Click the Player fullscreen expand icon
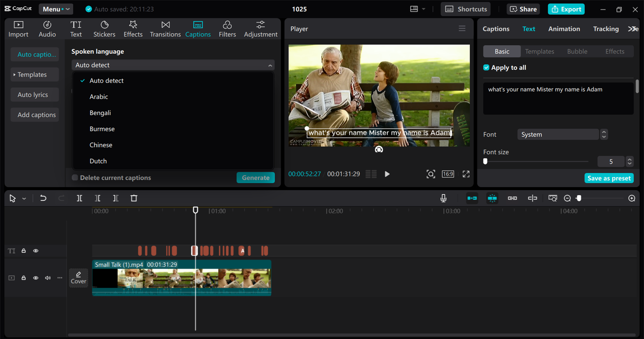Image resolution: width=644 pixels, height=339 pixels. pos(466,174)
